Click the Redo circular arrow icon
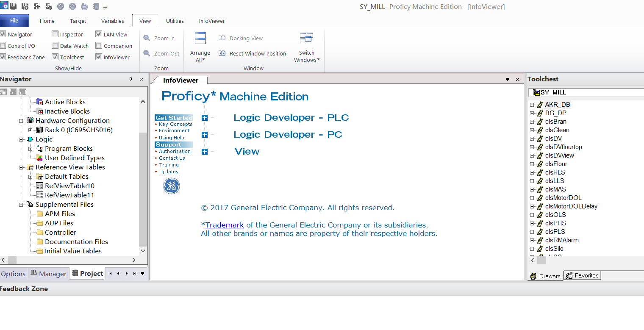 [x=72, y=6]
